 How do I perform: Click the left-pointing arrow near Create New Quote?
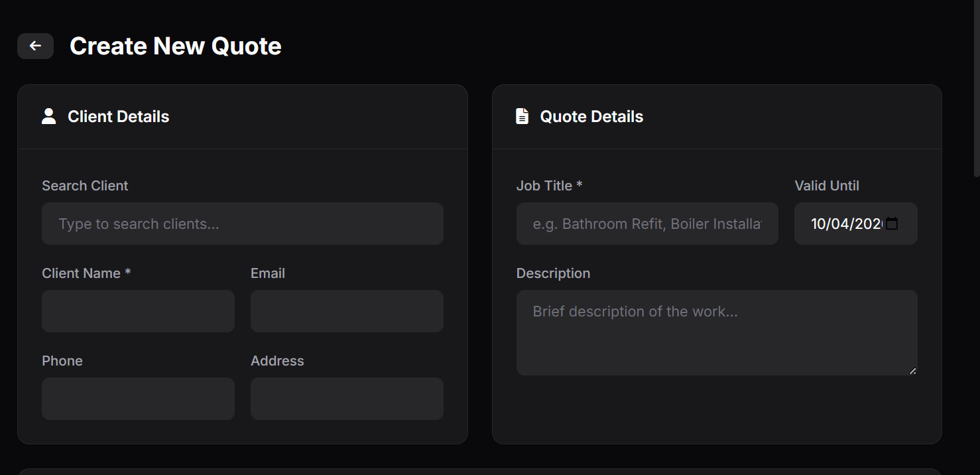(x=35, y=46)
